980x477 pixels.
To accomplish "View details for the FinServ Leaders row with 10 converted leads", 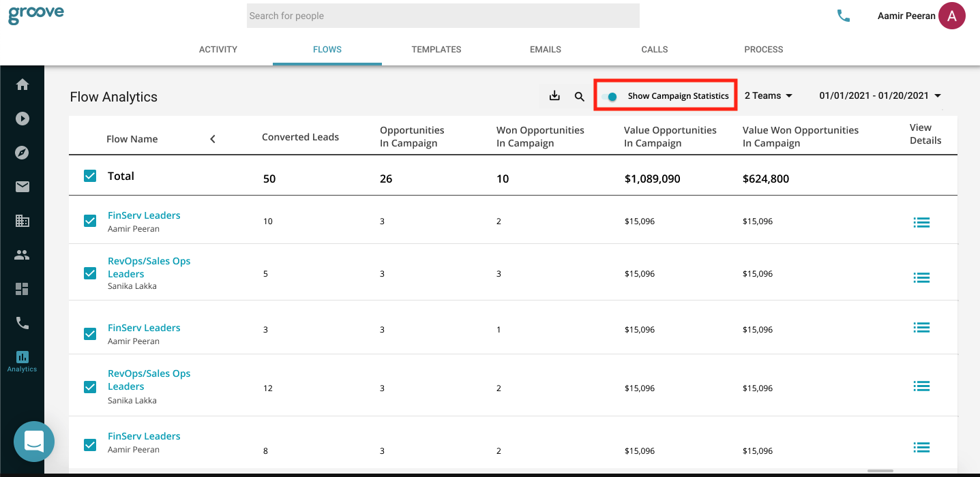I will pyautogui.click(x=921, y=222).
